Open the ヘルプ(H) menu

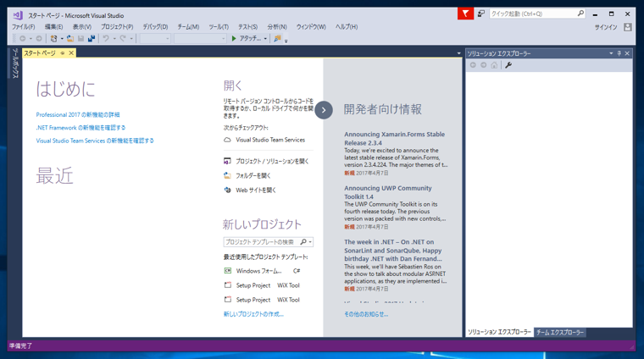347,26
